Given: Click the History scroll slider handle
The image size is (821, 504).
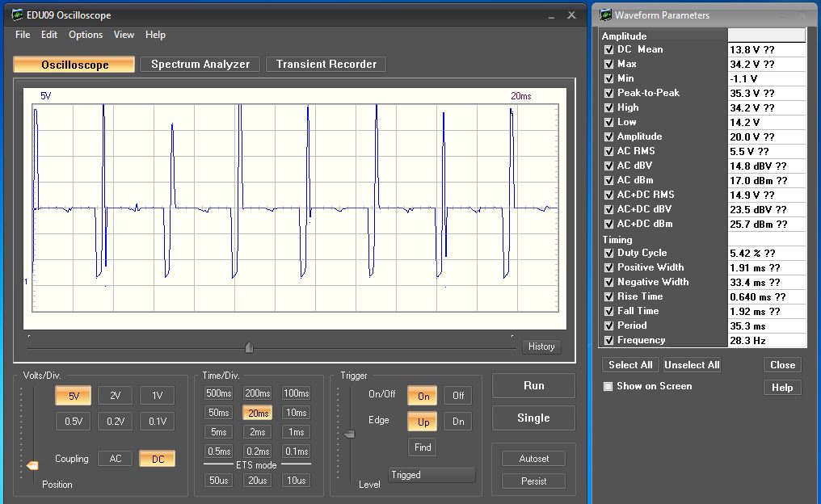Looking at the screenshot, I should point(249,347).
